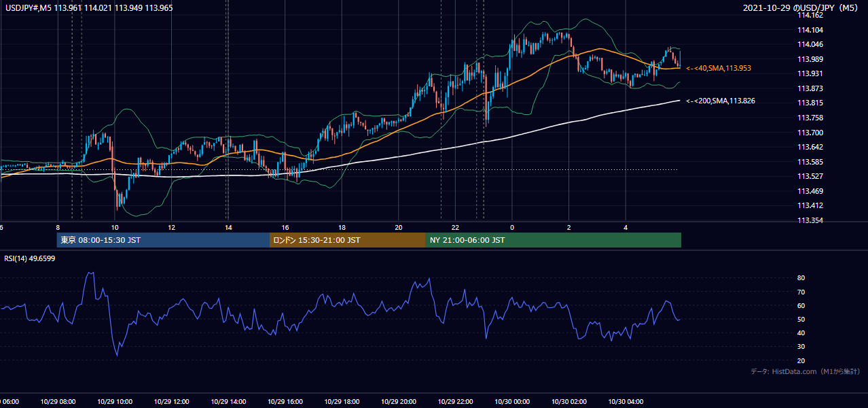
Task: Click price axis value 113.354
Action: (x=810, y=220)
